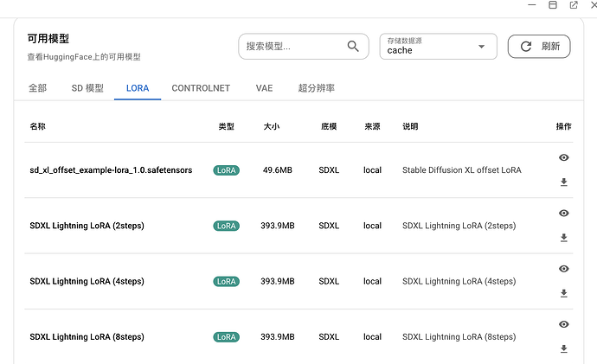The image size is (597, 364).
Task: Download SDXL Lightning LoRA (4steps)
Action: tap(564, 293)
